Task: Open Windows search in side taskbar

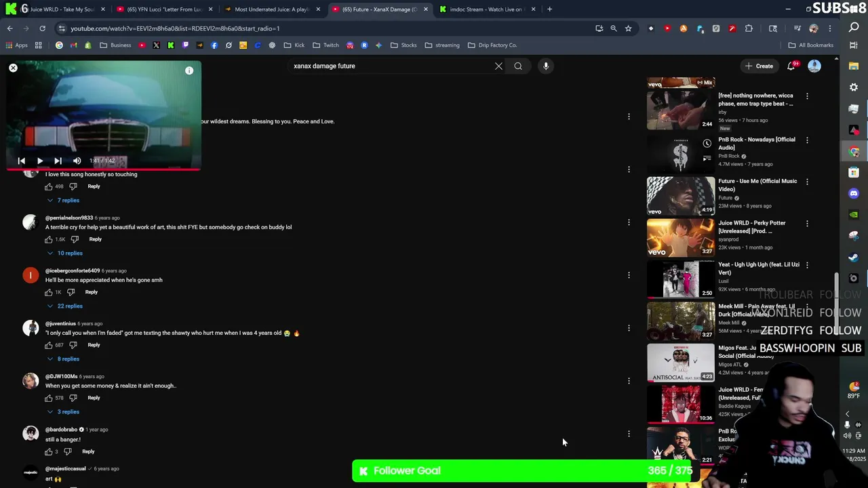Action: point(854,28)
